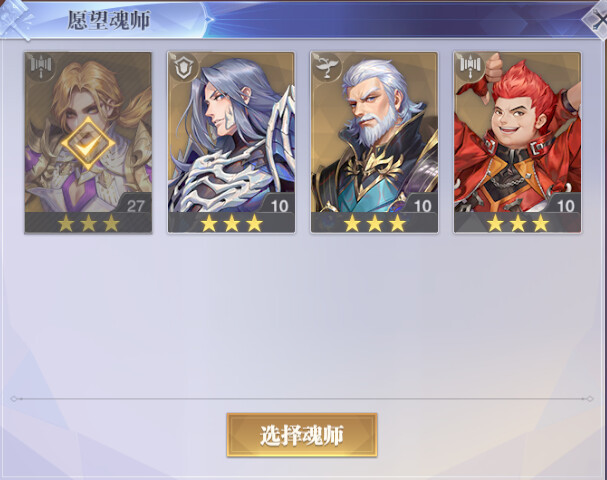Select the purple-haired armored character card
Image resolution: width=607 pixels, height=480 pixels.
(231, 142)
